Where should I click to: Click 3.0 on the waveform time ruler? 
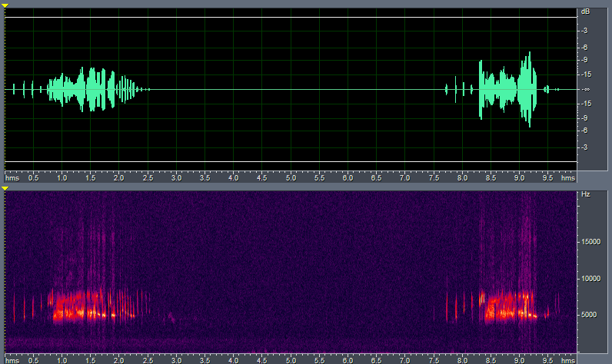click(176, 177)
